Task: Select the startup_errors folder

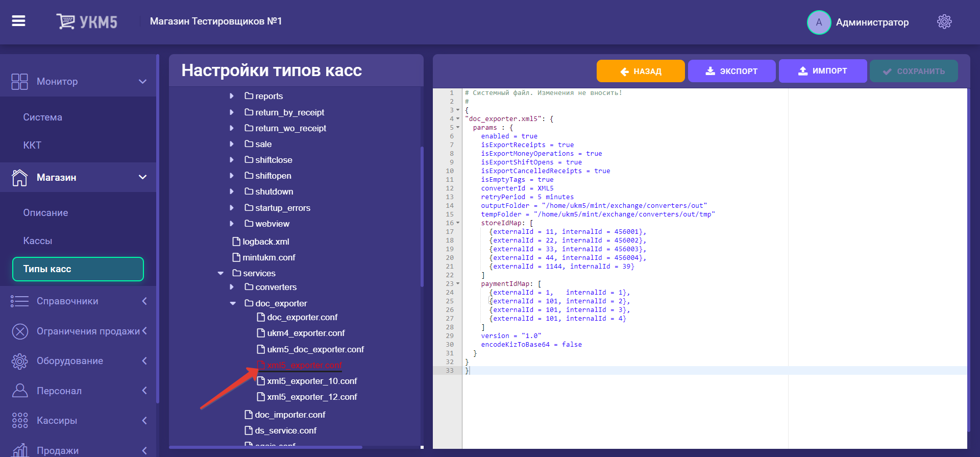Action: coord(283,208)
